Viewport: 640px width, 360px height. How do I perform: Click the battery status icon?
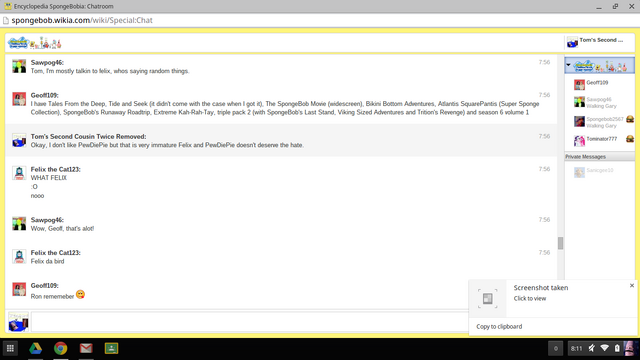pyautogui.click(x=617, y=348)
